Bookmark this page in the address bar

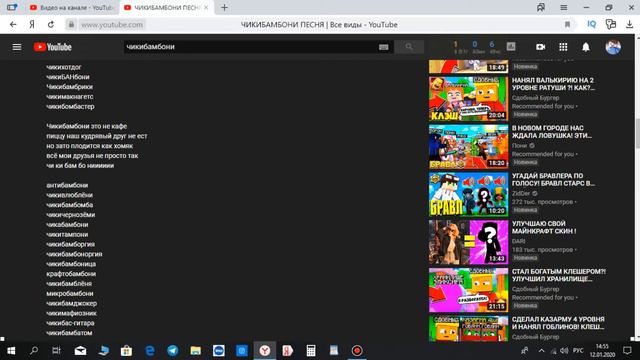tap(567, 24)
